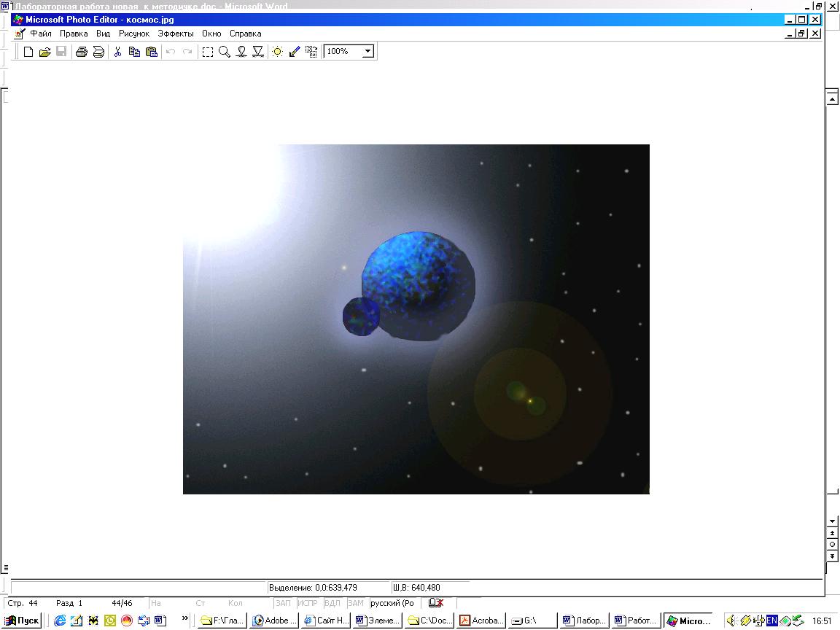Open the Правка menu
Viewport: 840px width, 630px height.
point(74,34)
